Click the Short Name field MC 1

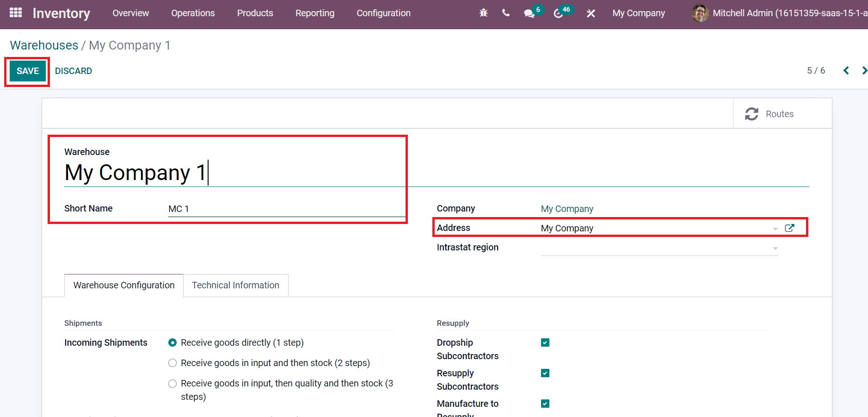pyautogui.click(x=287, y=209)
